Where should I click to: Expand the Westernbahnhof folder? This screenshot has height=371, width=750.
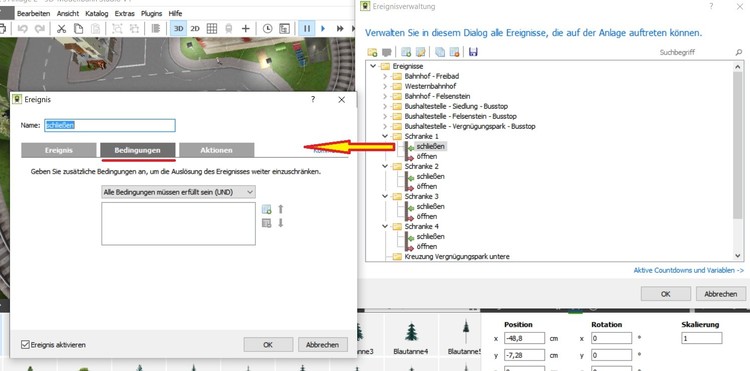(x=385, y=86)
